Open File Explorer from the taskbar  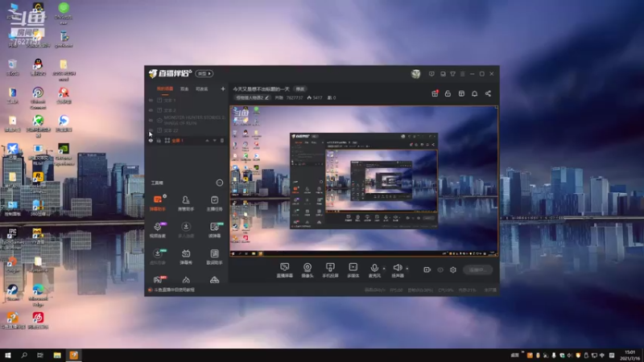(57, 355)
